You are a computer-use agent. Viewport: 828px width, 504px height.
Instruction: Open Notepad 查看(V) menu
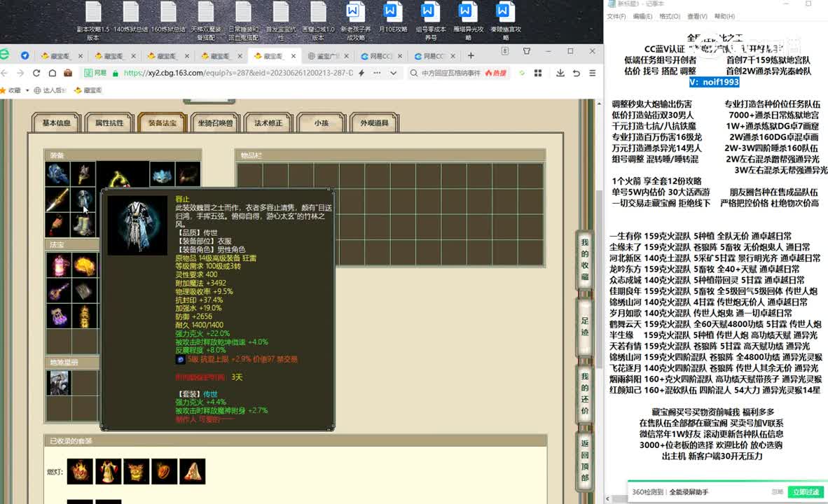click(x=697, y=16)
